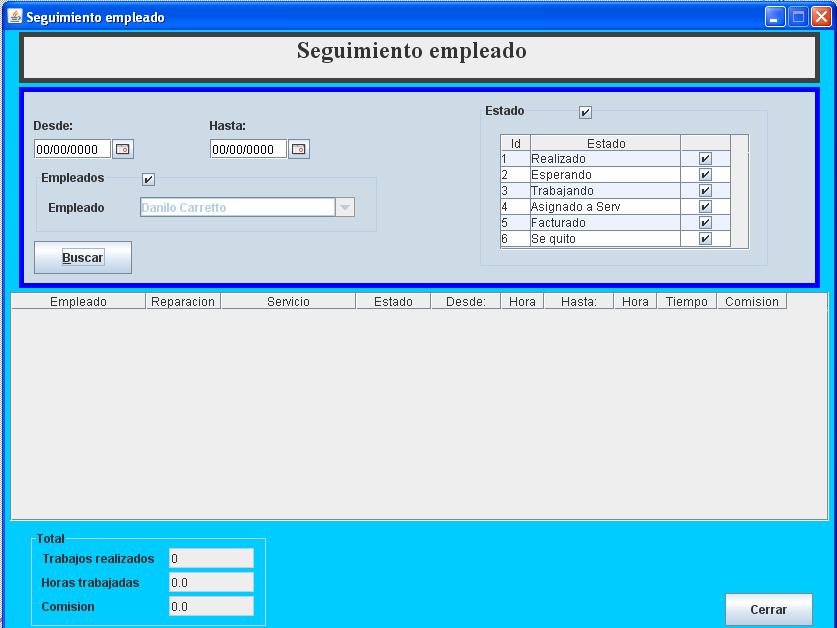Uncheck the Esperando state checkbox
The image size is (837, 628).
point(705,175)
